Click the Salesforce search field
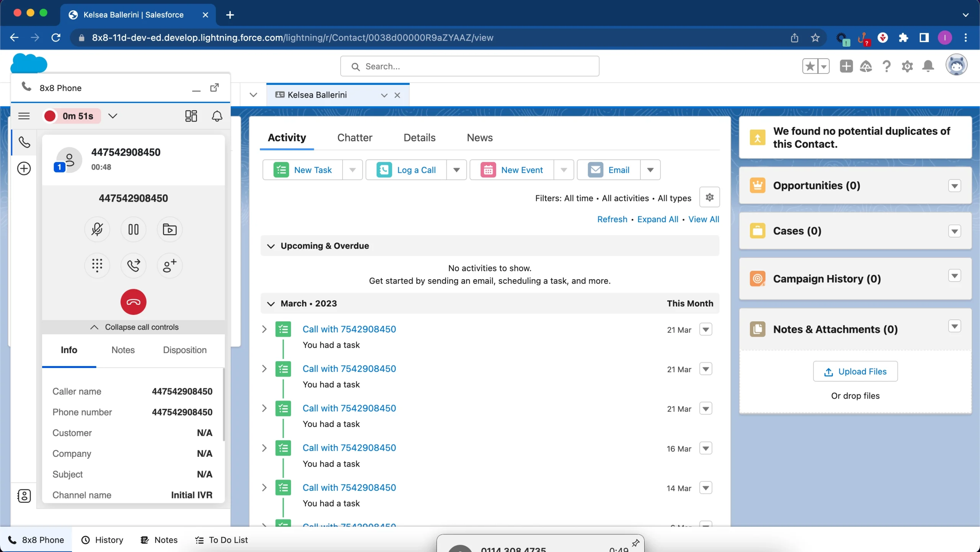Screen dimensions: 980x552 [x=470, y=66]
